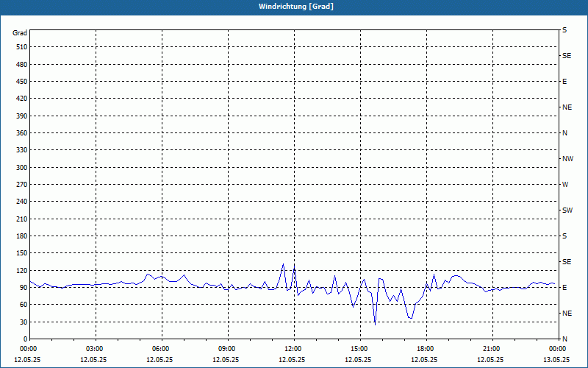Select the 240 degree axis label

tap(22, 201)
